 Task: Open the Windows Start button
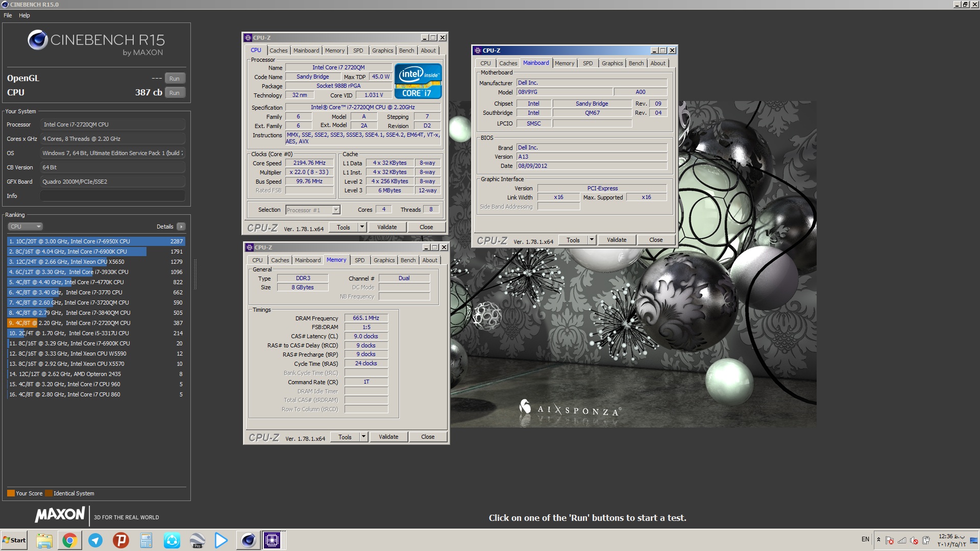tap(14, 540)
